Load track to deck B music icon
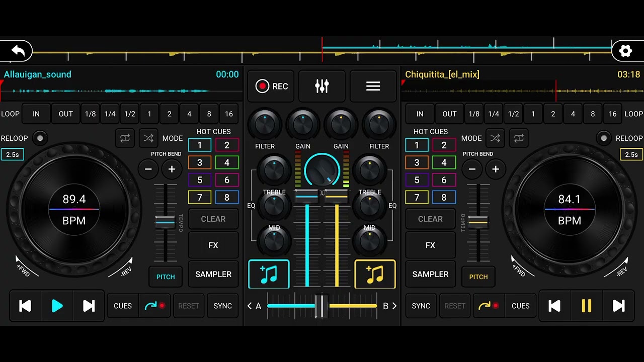The height and width of the screenshot is (362, 644). (x=375, y=274)
